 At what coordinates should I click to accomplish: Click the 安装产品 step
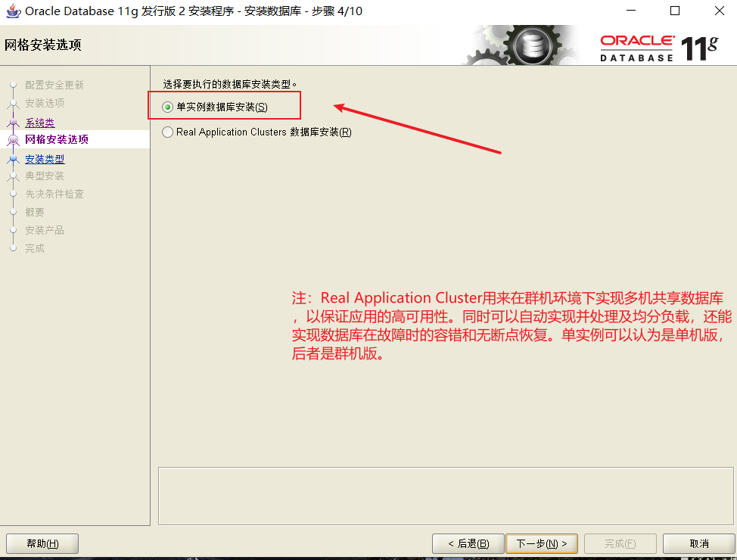pos(45,230)
